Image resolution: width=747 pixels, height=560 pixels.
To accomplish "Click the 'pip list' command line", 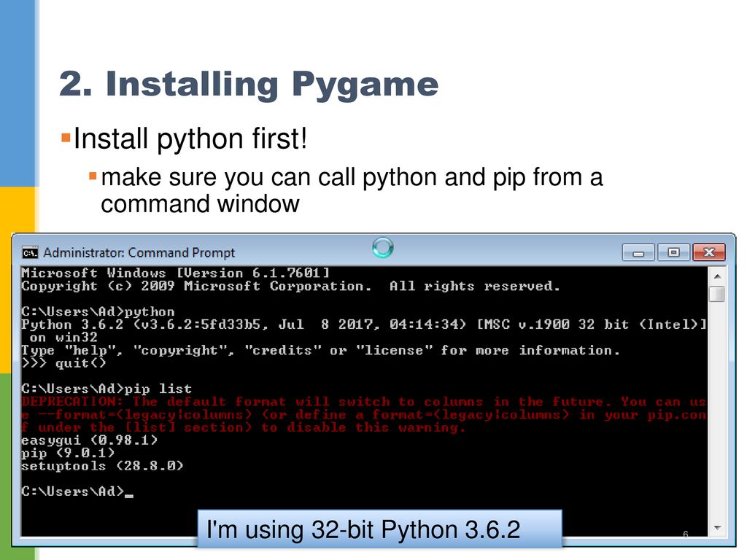I will click(107, 389).
